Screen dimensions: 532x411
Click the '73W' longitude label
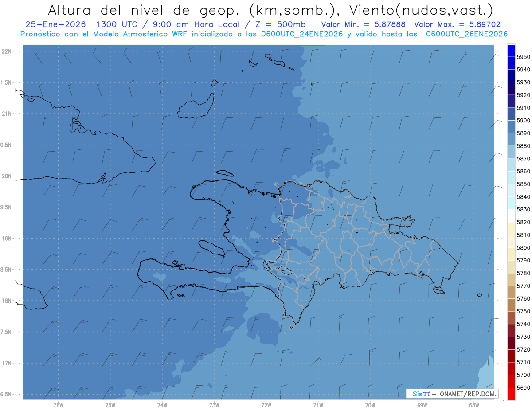click(x=214, y=405)
